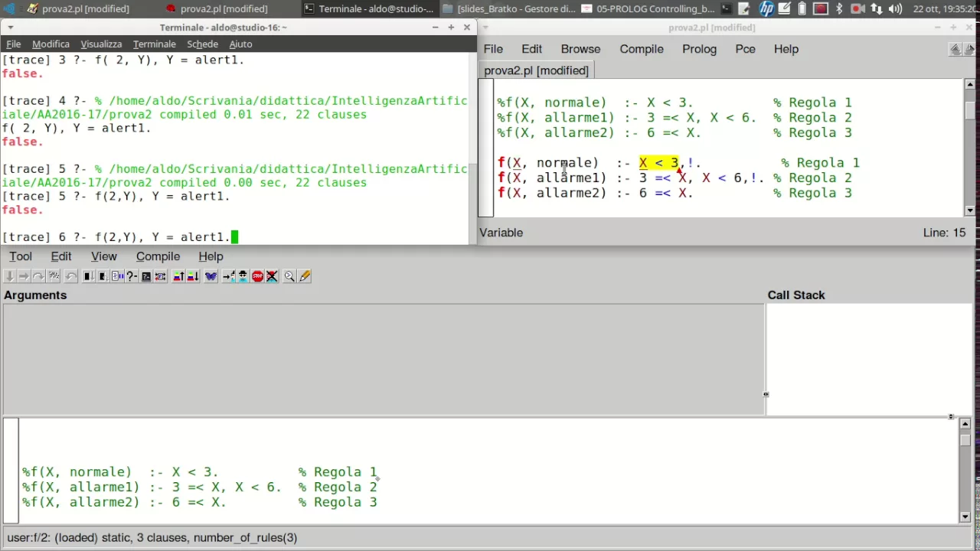Click the 'Arguments' panel header

[35, 295]
